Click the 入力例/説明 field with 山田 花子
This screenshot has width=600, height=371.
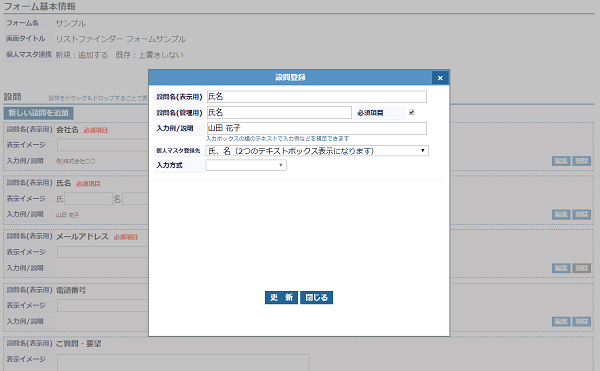tap(316, 128)
